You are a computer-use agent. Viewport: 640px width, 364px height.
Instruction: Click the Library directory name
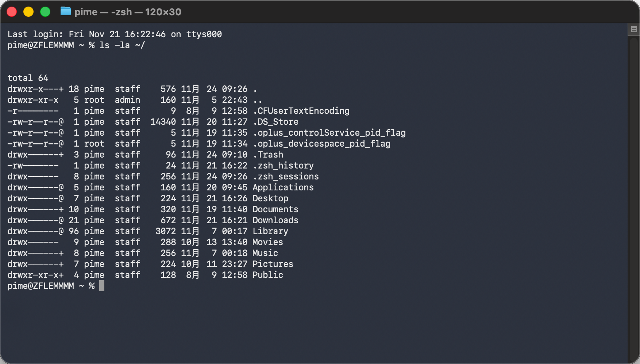click(270, 231)
